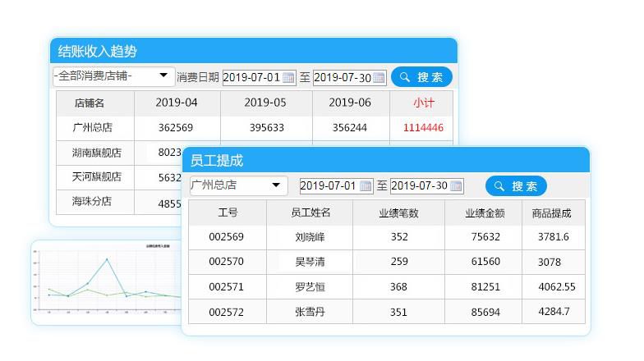Click 搜索 button in 员工提成 panel
The height and width of the screenshot is (361, 644).
(x=516, y=186)
